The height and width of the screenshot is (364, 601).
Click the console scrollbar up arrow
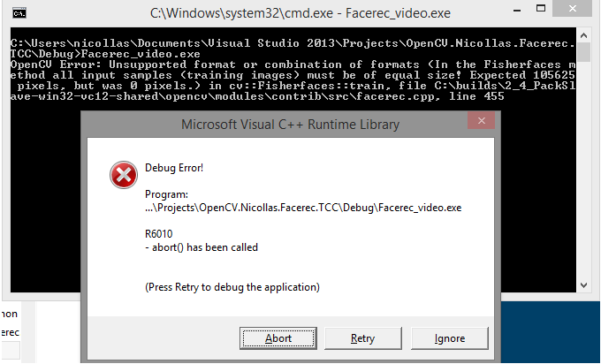tap(583, 35)
